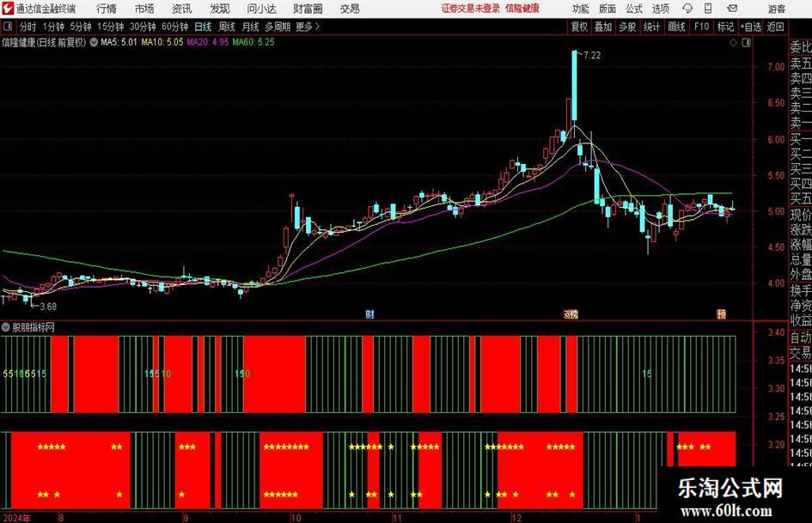Viewport: 812px width, 523px height.
Task: Select the 日线 daily period tab
Action: [203, 27]
